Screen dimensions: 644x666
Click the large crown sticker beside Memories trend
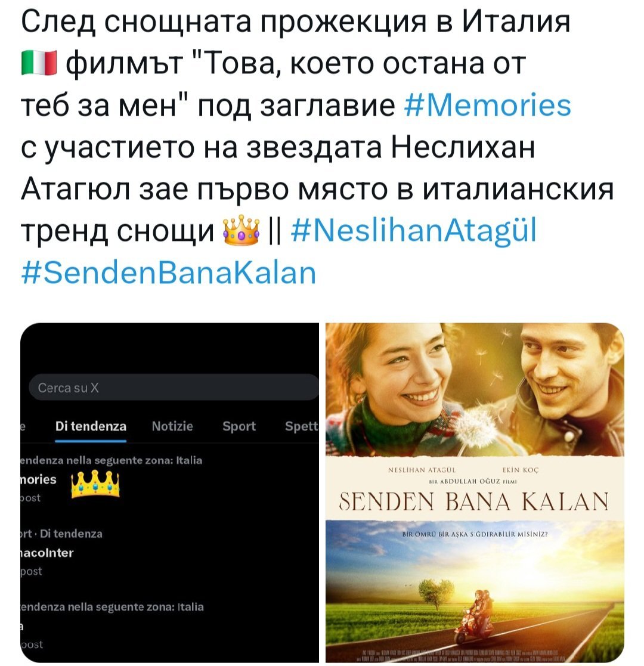click(x=95, y=484)
